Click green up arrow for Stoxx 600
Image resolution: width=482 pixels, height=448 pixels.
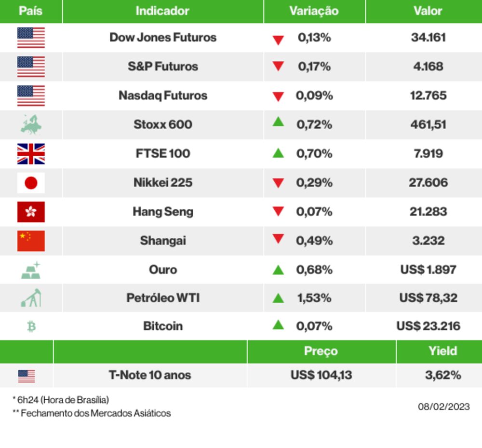[278, 122]
